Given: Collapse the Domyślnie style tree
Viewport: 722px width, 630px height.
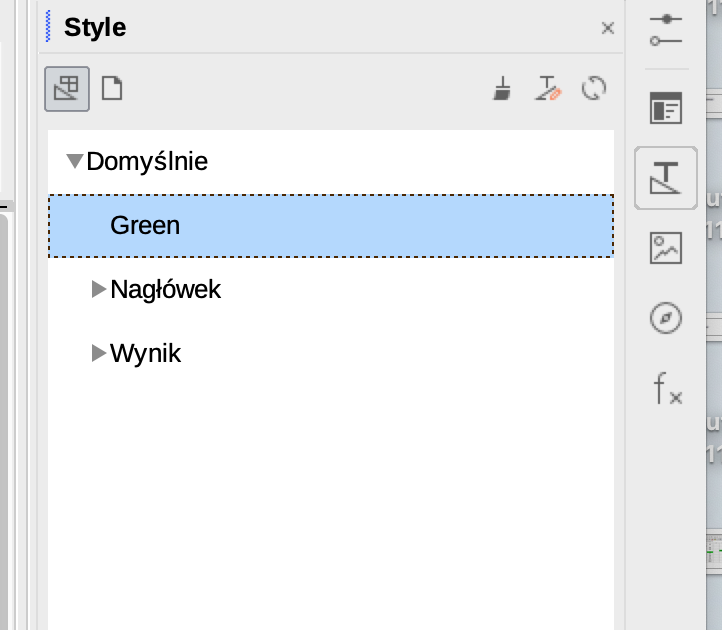Looking at the screenshot, I should 75,161.
